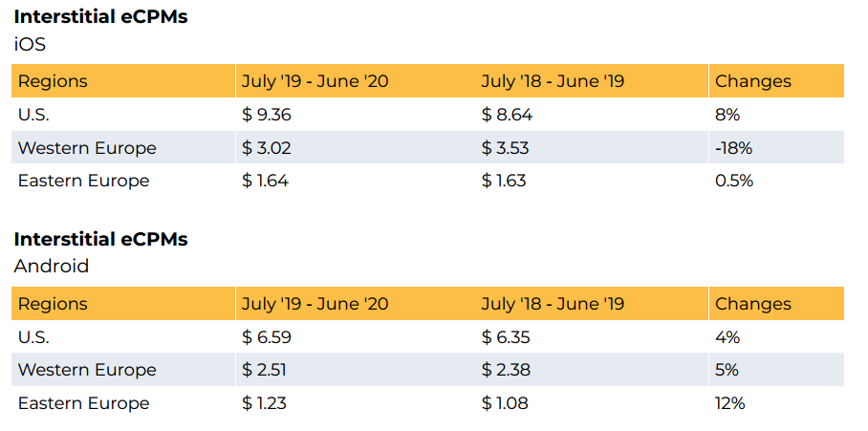Screen dimensions: 868x431
Task: Click the iOS subtitle under first heading
Action: (30, 43)
